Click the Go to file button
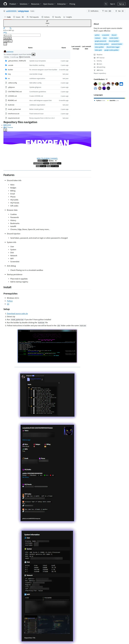This screenshot has height=644, width=129. tap(8, 38)
